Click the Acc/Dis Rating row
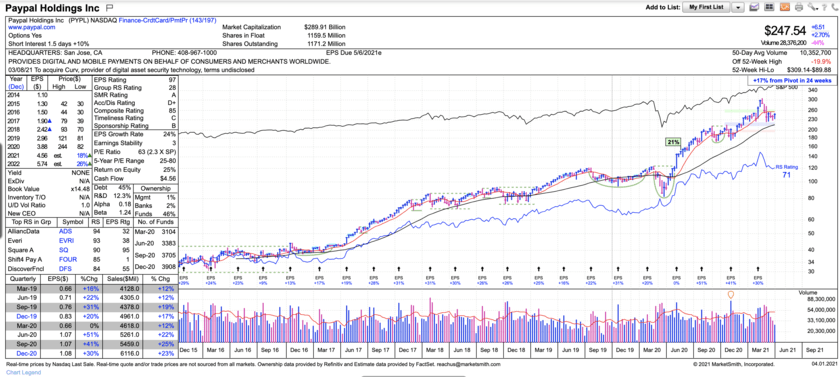The width and height of the screenshot is (840, 377). click(x=136, y=102)
